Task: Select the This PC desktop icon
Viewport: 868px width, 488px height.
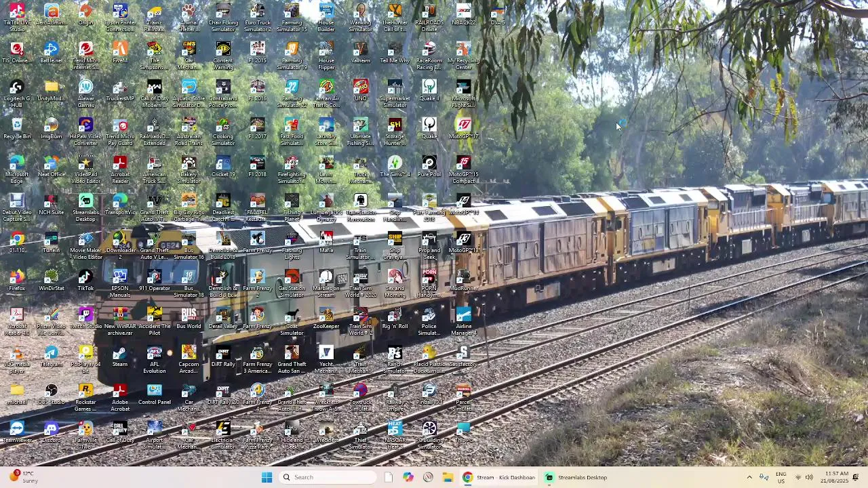Action: pyautogui.click(x=464, y=432)
